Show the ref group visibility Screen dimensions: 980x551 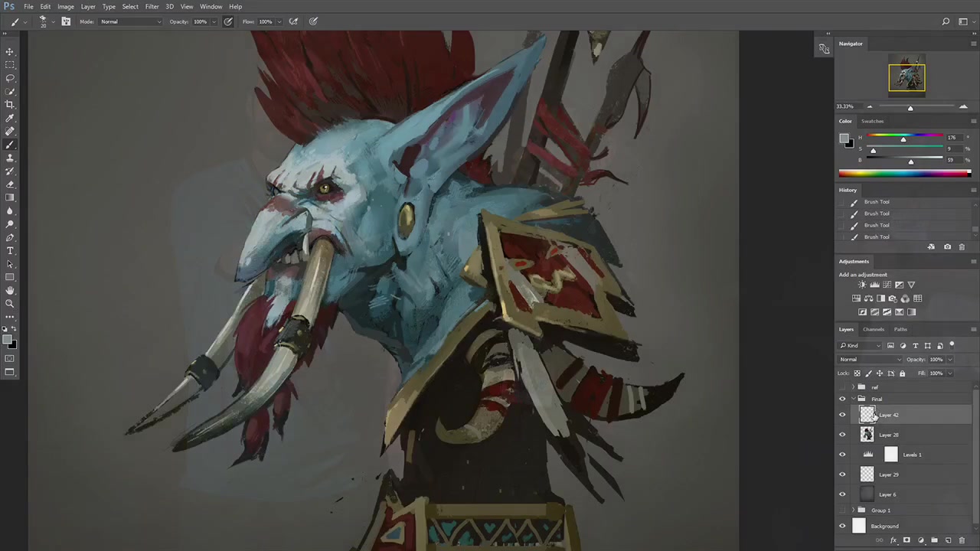pyautogui.click(x=842, y=387)
